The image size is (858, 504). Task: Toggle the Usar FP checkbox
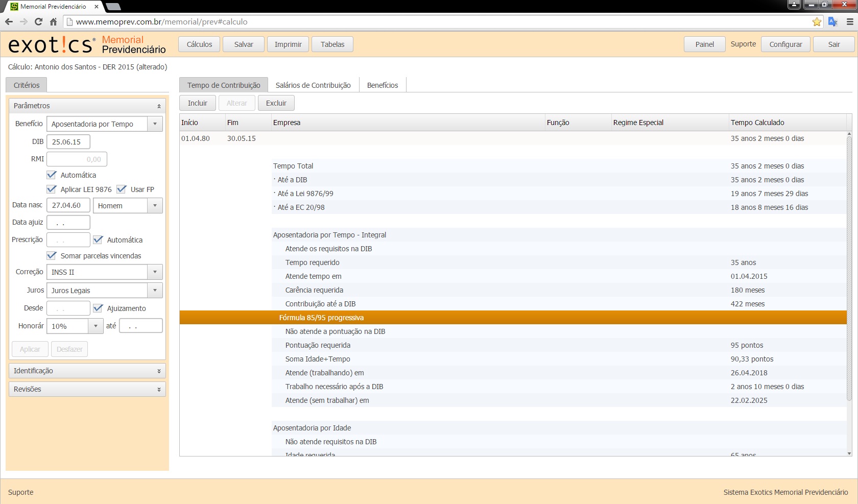[122, 189]
